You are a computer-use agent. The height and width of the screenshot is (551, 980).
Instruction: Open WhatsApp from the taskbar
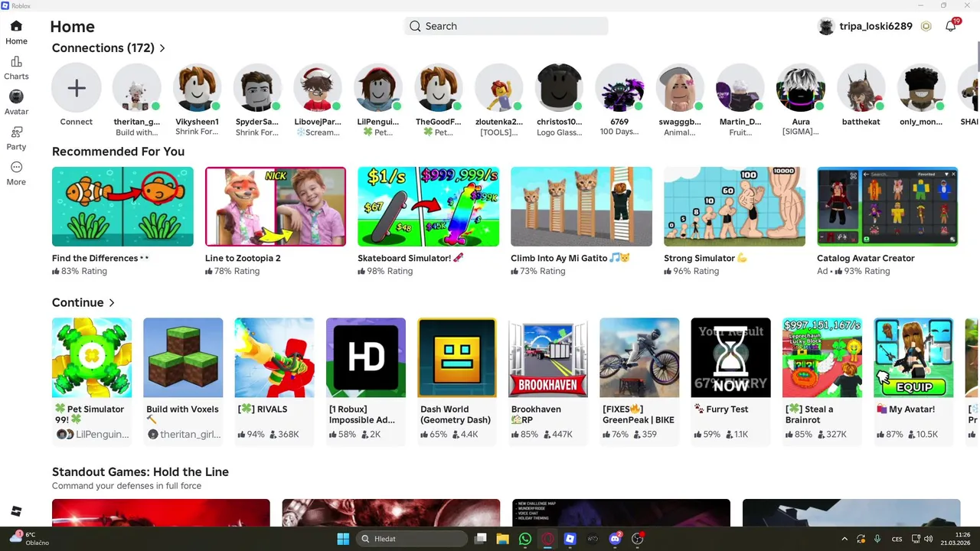(x=524, y=539)
